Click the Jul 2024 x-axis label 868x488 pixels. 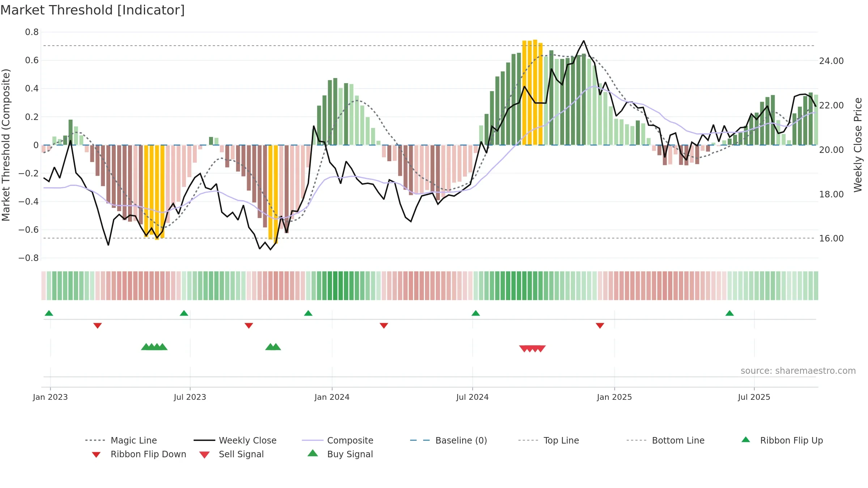[472, 397]
